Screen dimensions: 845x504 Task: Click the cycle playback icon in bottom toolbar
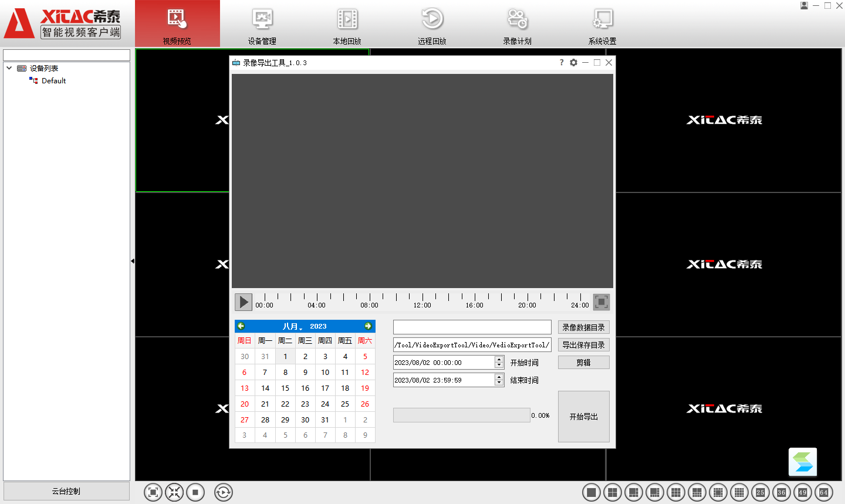click(x=224, y=492)
